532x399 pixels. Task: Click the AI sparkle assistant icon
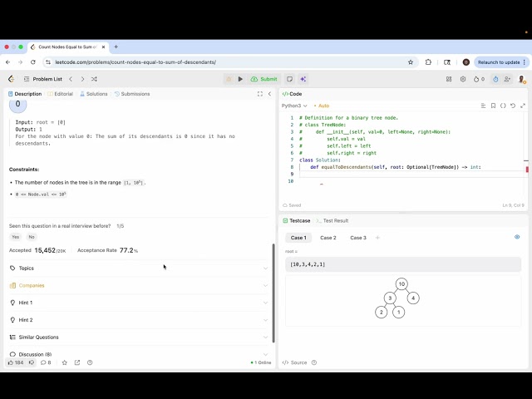click(x=303, y=79)
